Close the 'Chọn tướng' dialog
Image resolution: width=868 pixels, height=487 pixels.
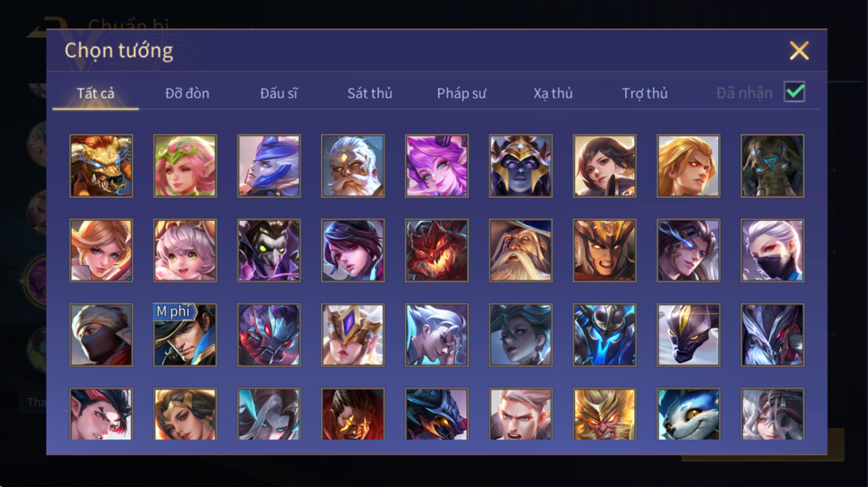coord(799,51)
